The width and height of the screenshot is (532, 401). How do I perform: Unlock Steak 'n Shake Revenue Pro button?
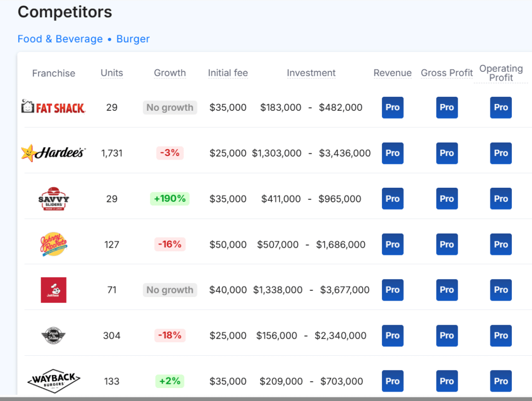point(393,335)
